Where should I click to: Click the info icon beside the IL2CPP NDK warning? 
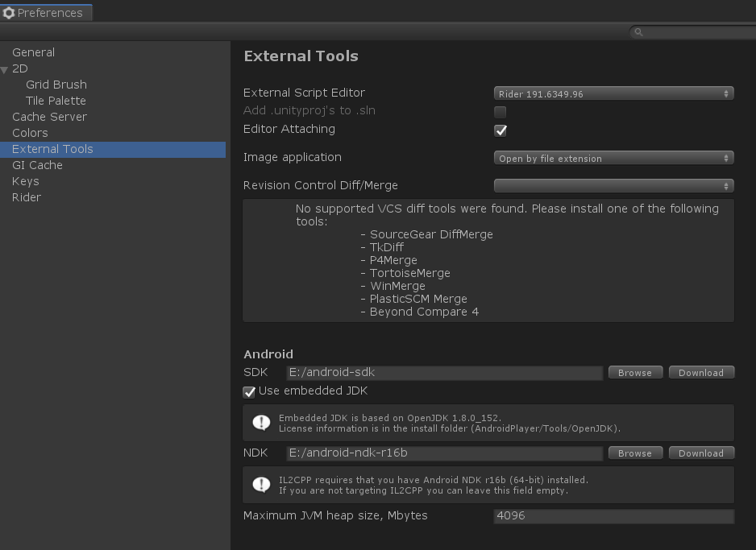click(260, 484)
